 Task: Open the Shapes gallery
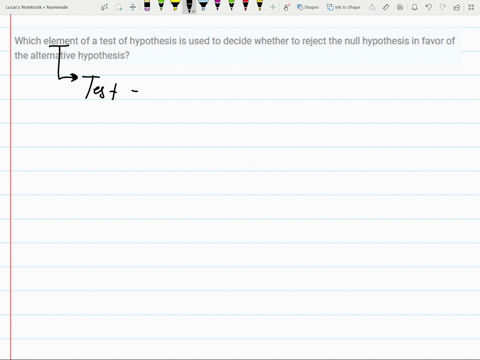point(308,7)
